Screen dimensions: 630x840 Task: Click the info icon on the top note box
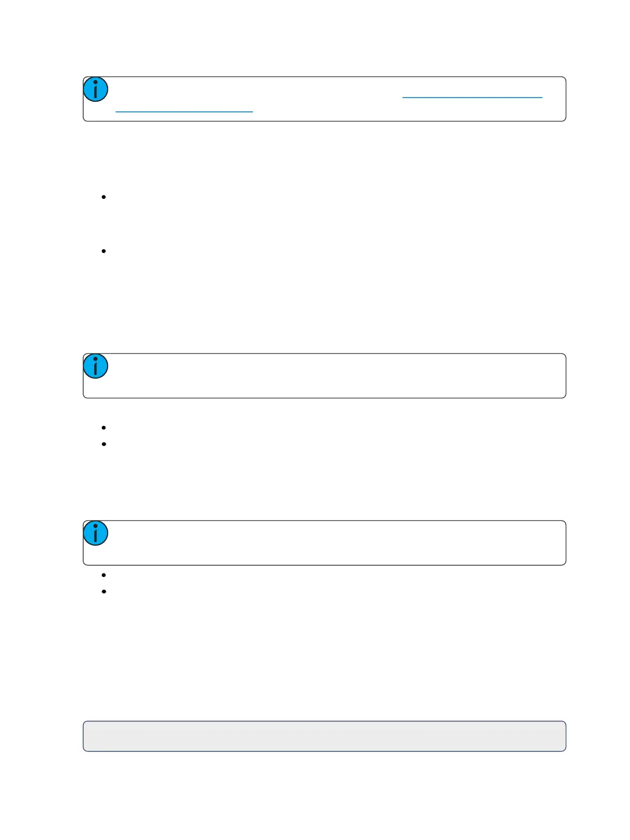(x=96, y=89)
